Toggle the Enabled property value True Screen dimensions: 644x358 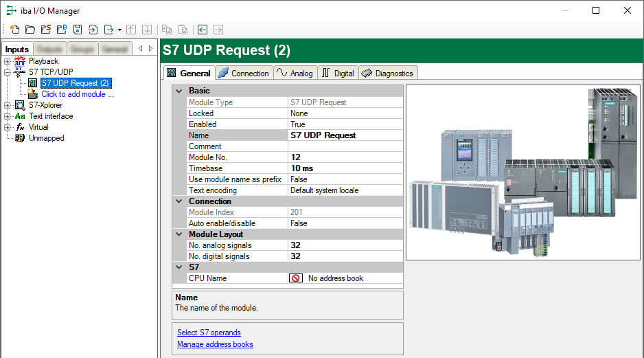coord(345,124)
